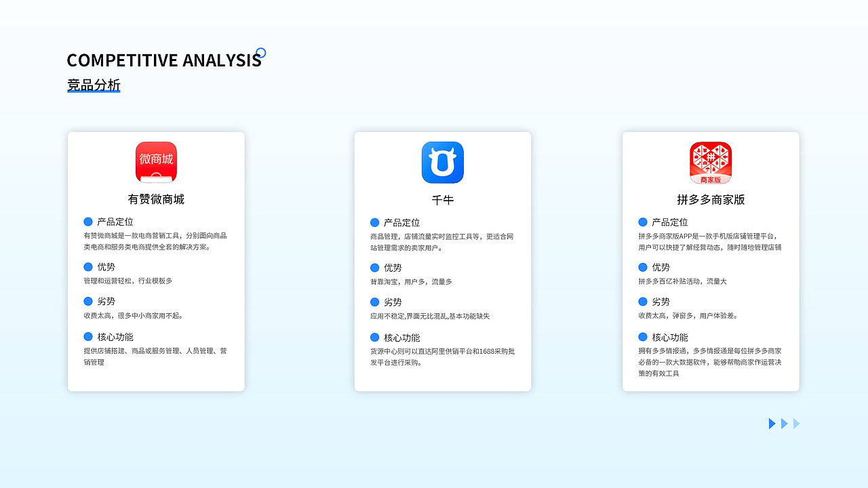Open the underlined 竞品分析 link

click(x=94, y=84)
